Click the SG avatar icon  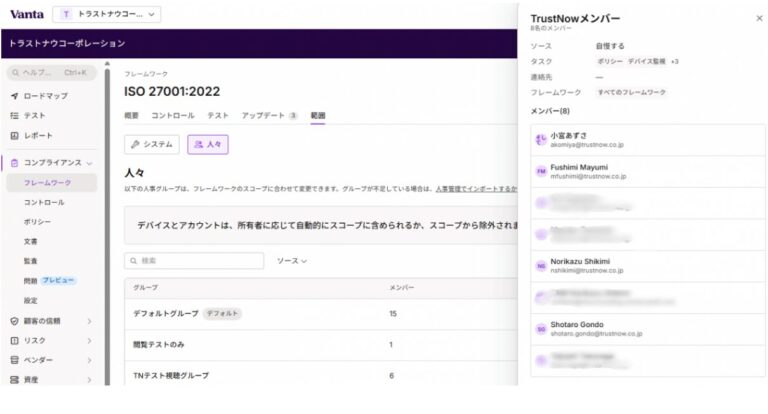pos(541,329)
